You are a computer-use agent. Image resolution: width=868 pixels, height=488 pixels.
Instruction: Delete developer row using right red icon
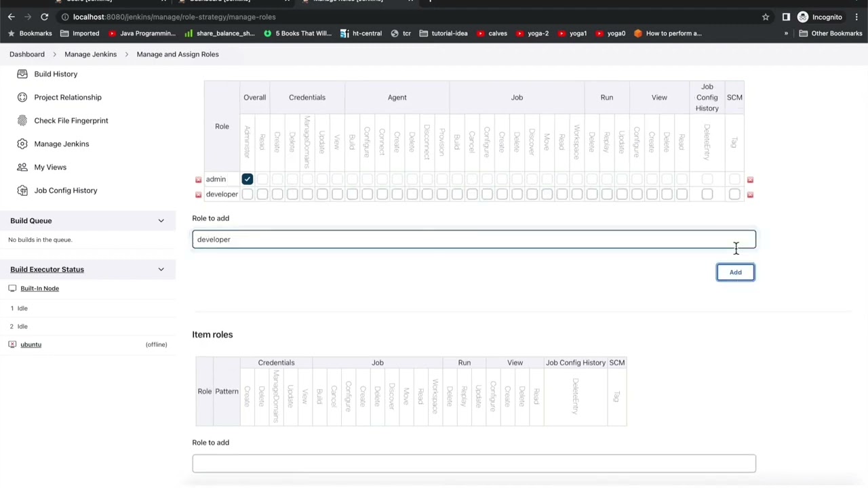[x=750, y=195]
